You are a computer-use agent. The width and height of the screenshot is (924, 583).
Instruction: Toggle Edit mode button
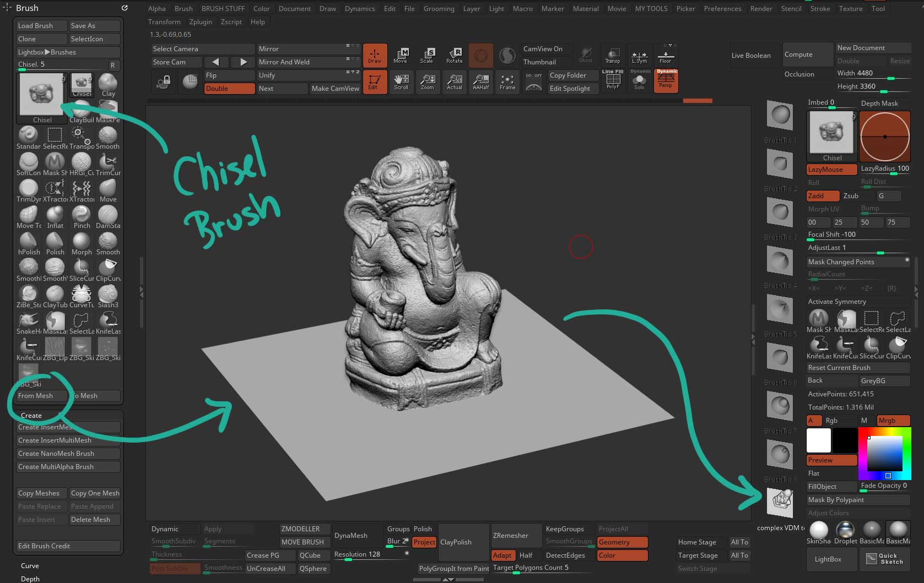click(x=375, y=82)
